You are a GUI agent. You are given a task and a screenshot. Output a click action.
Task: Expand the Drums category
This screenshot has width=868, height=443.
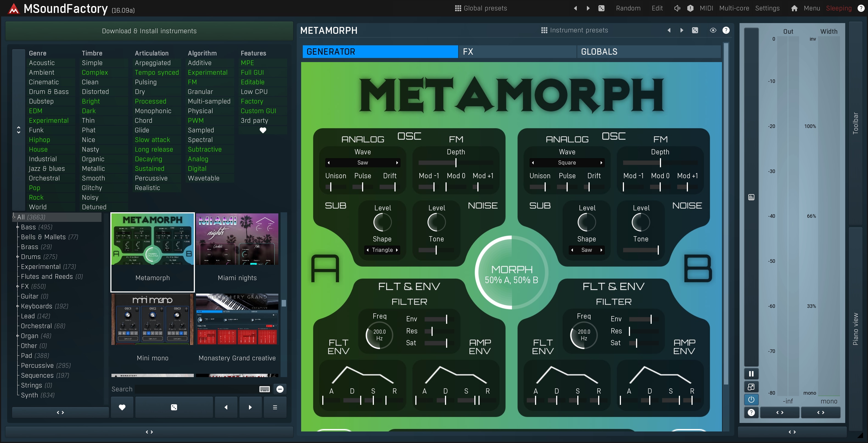click(18, 257)
